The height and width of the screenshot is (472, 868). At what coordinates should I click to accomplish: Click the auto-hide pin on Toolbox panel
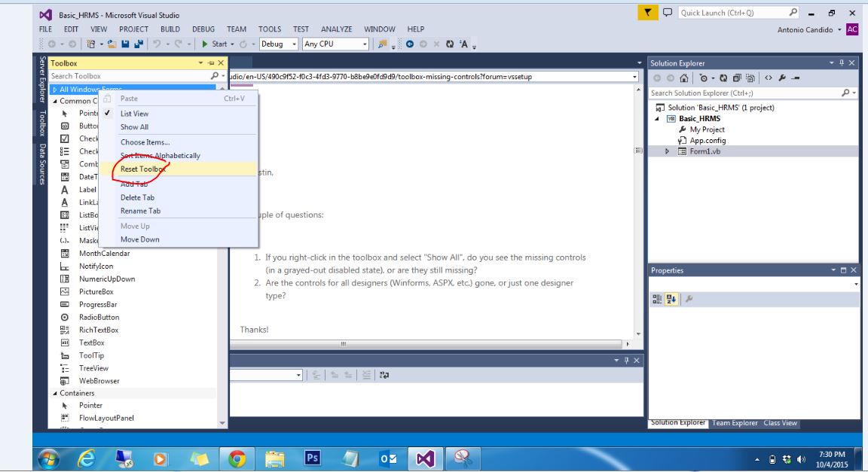[x=211, y=63]
